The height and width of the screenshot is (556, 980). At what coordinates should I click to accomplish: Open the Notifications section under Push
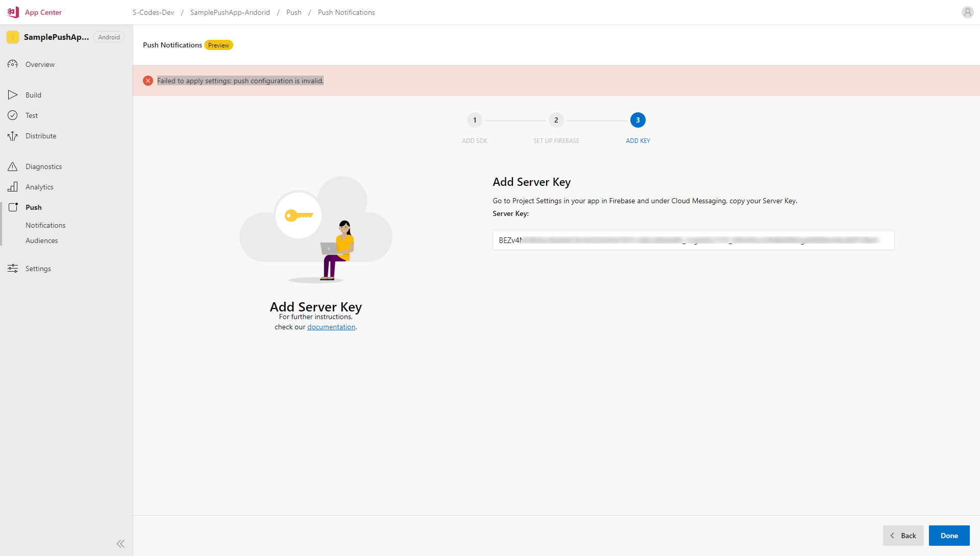(x=45, y=225)
